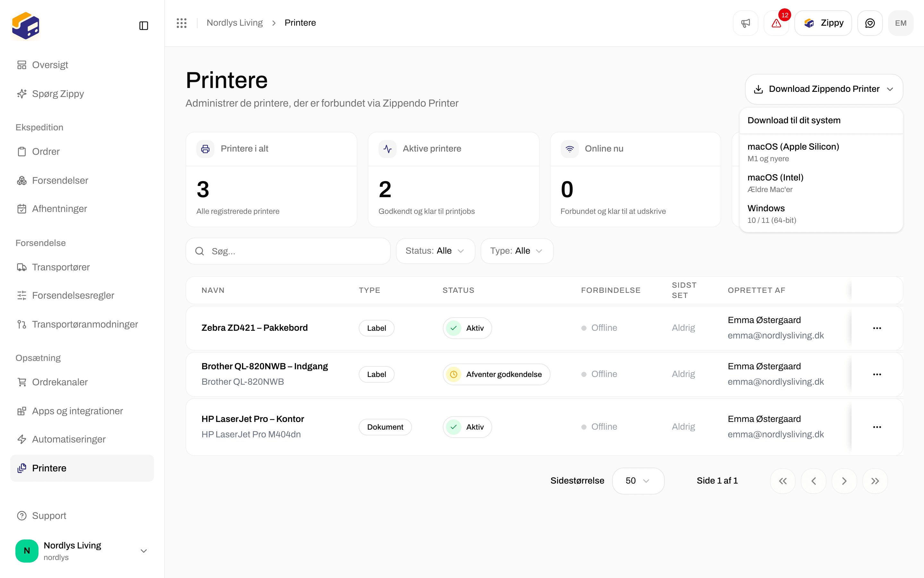Open Transportører page
Image resolution: width=924 pixels, height=578 pixels.
(x=82, y=267)
